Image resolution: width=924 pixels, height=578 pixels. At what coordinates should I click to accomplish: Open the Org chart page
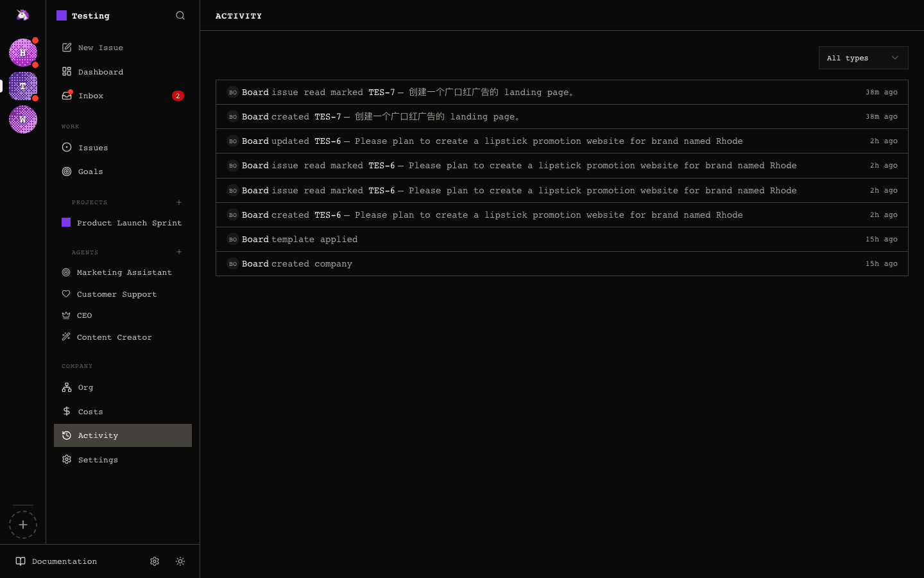(x=85, y=387)
